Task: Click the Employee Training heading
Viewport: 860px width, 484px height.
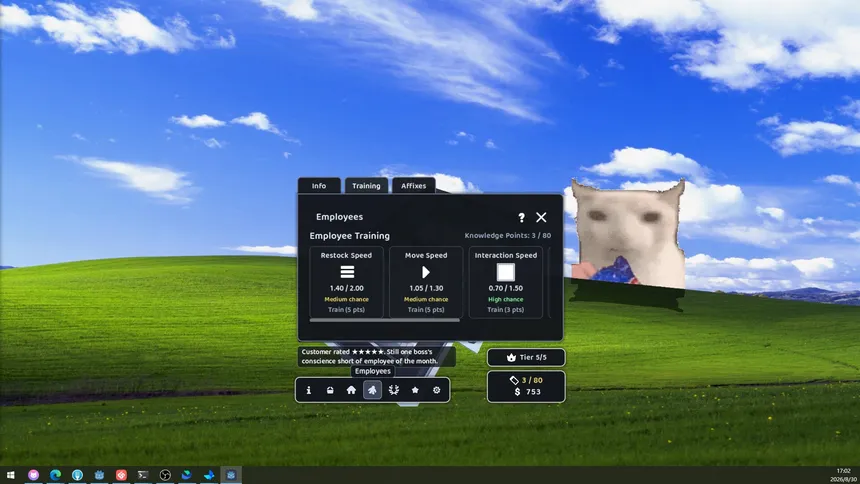Action: (x=349, y=235)
